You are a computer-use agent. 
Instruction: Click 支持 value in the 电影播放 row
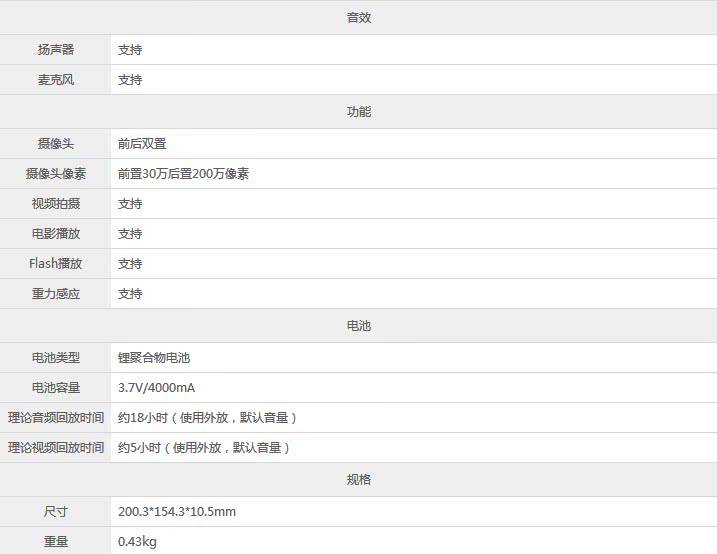[x=130, y=234]
